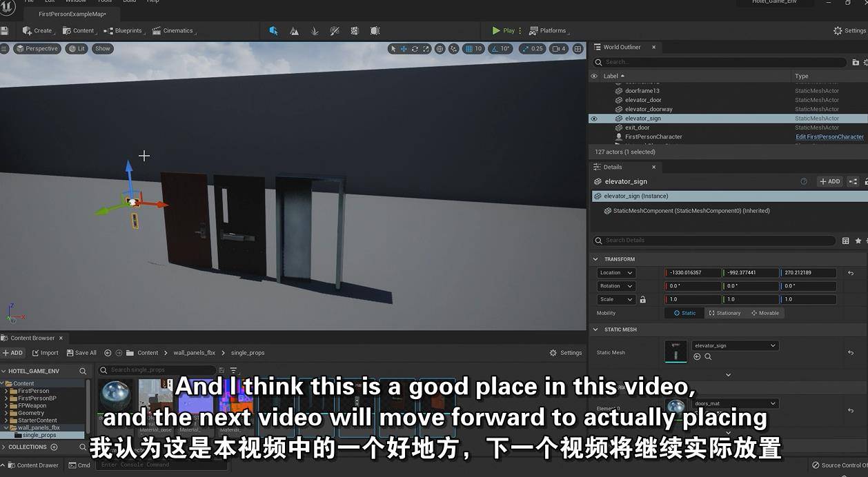The height and width of the screenshot is (477, 868).
Task: Click the Play button
Action: [503, 30]
